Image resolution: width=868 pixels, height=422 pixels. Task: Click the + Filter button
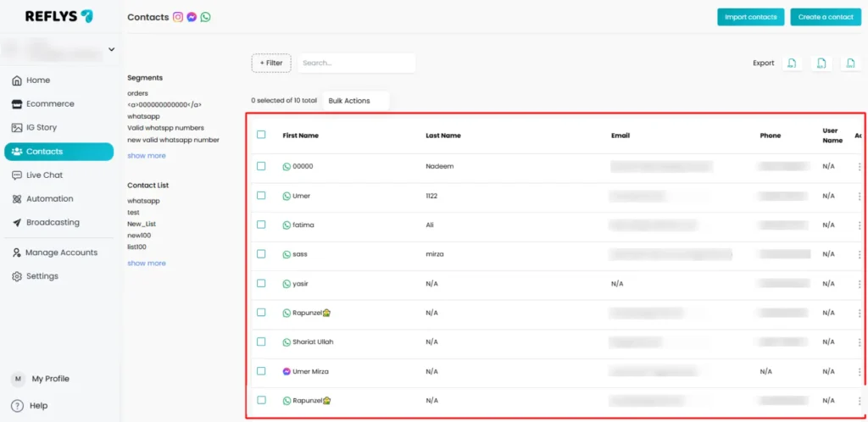click(271, 63)
